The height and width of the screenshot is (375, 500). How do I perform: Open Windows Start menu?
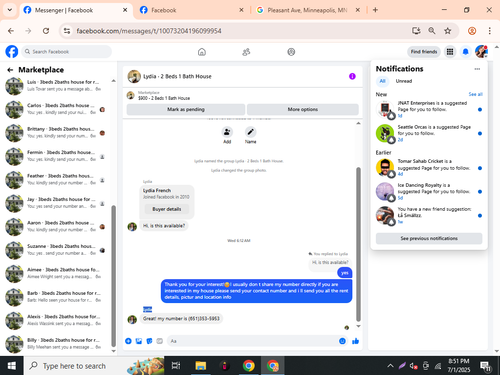12,366
